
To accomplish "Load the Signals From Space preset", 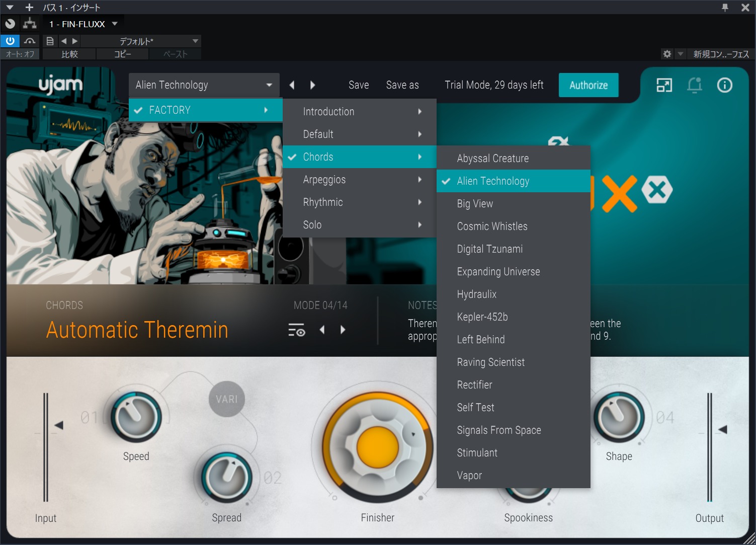I will [514, 430].
